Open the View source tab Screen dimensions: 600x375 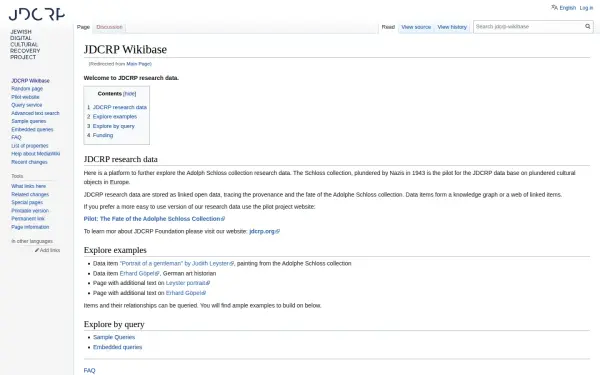click(x=416, y=27)
